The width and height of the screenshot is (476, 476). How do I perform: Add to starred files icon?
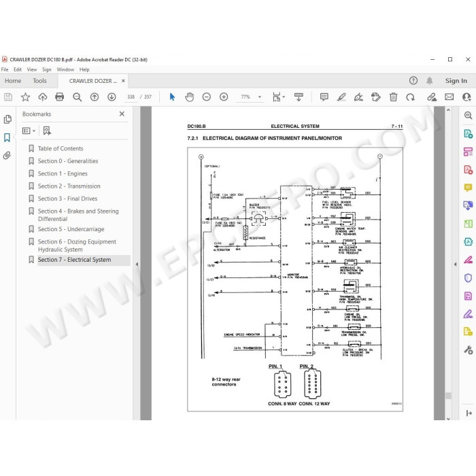click(25, 97)
